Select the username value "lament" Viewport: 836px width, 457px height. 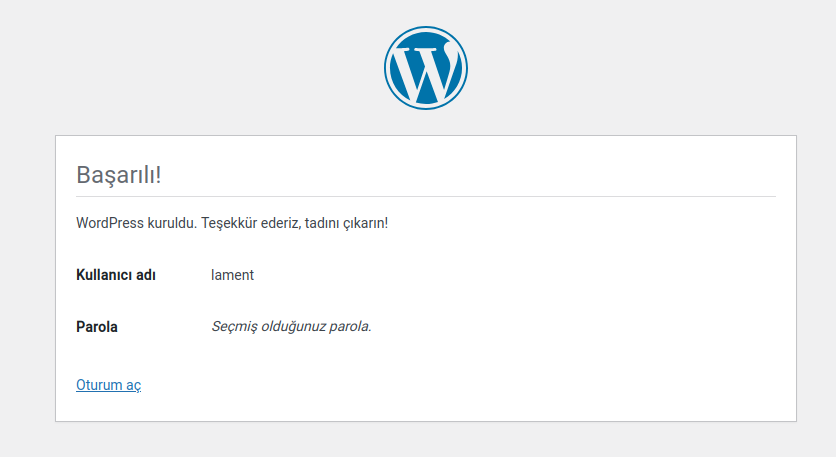pos(232,275)
